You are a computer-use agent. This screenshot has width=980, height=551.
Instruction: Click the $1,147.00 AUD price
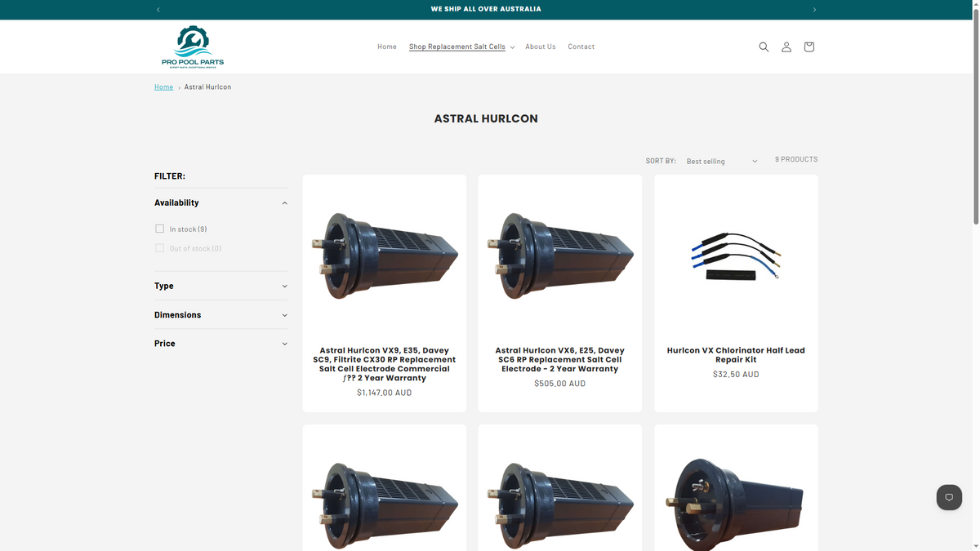384,393
